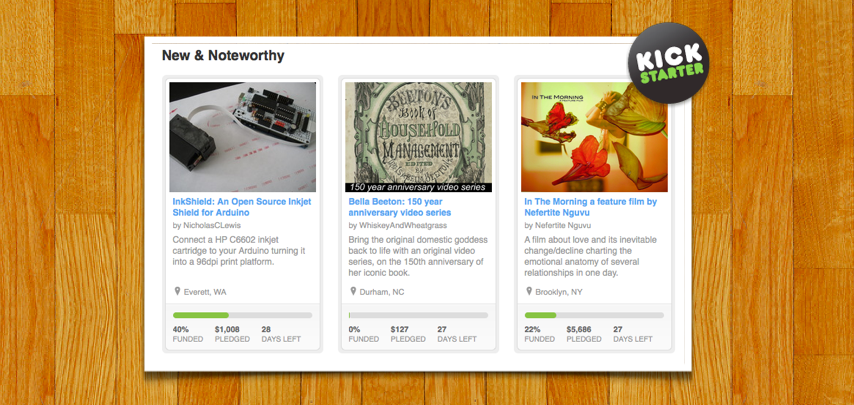Click the InkShield 40% funding progress bar
Image resolution: width=854 pixels, height=405 pixels.
pos(243,315)
